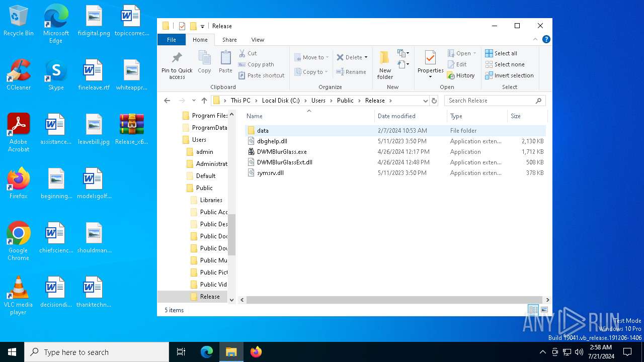Viewport: 644px width, 362px height.
Task: Click the Select all button
Action: 501,53
